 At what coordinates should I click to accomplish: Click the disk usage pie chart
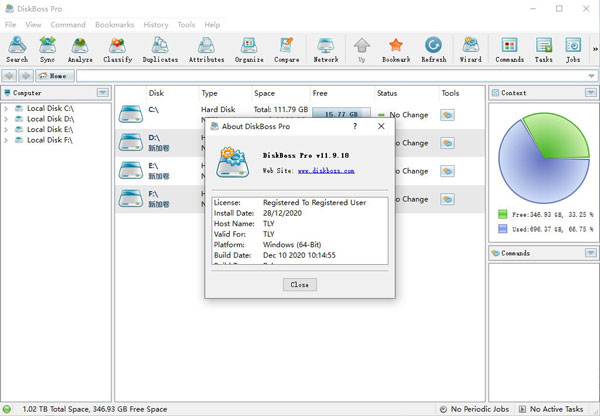544,158
